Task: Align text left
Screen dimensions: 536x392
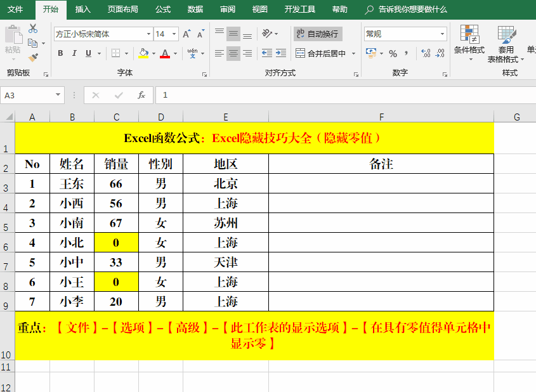Action: pyautogui.click(x=219, y=53)
